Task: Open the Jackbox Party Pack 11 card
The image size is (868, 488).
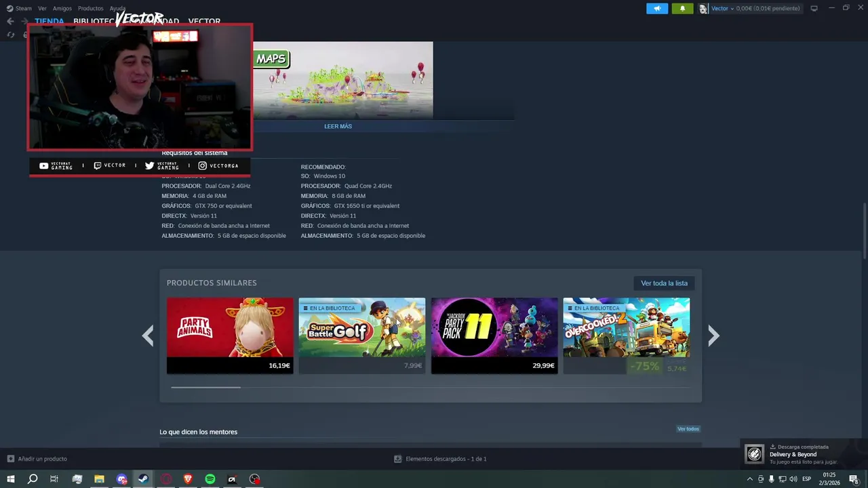Action: click(x=494, y=335)
